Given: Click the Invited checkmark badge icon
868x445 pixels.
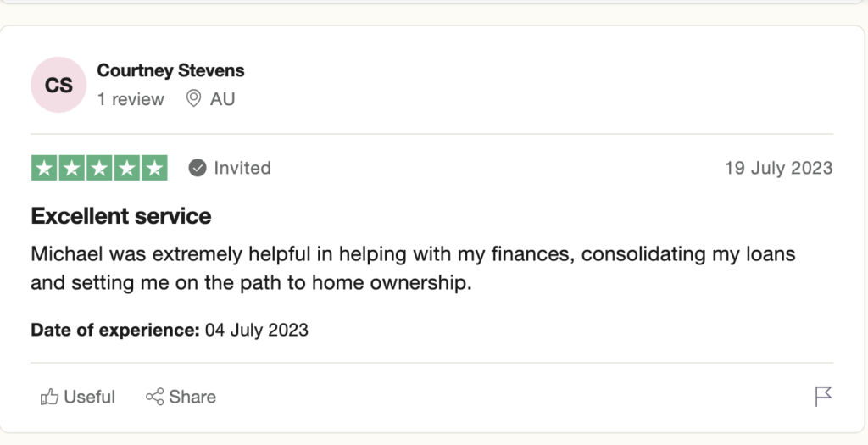Looking at the screenshot, I should (x=198, y=168).
